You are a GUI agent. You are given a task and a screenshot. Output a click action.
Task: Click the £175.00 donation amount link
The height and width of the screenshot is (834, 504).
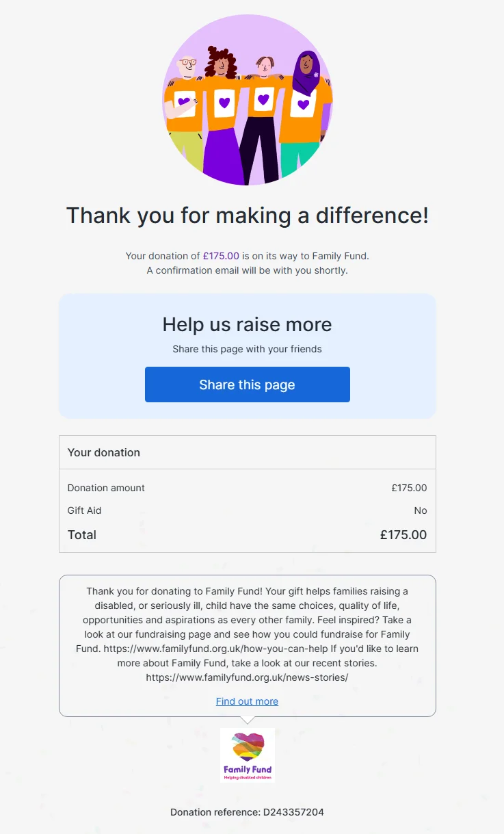pyautogui.click(x=221, y=255)
